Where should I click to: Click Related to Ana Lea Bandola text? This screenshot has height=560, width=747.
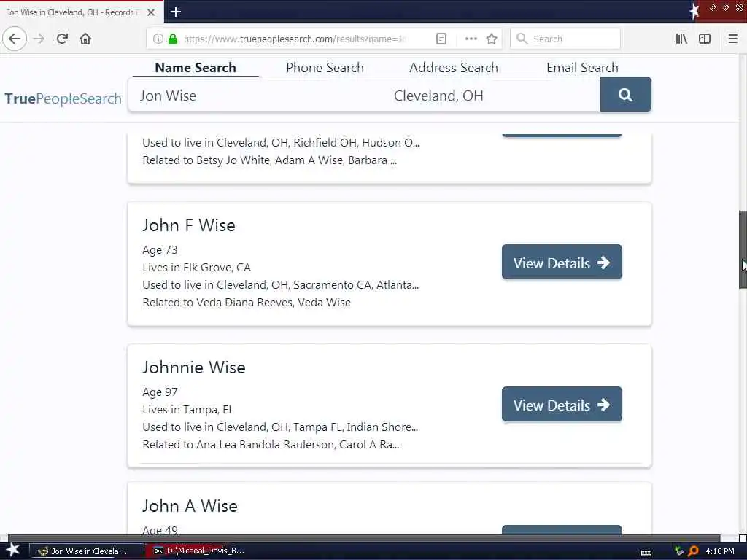pyautogui.click(x=271, y=445)
